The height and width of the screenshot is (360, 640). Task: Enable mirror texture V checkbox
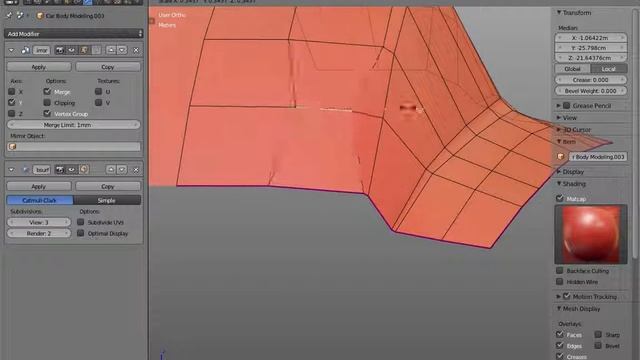click(x=98, y=102)
